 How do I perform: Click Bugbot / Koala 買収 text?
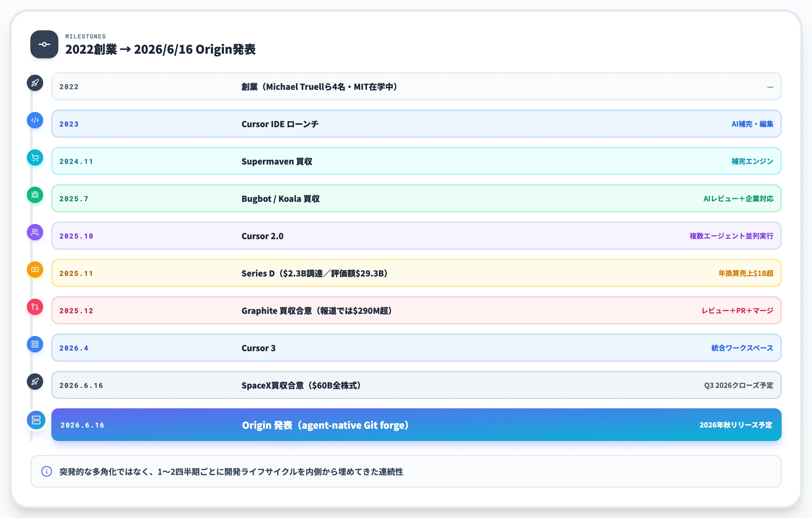click(x=281, y=199)
